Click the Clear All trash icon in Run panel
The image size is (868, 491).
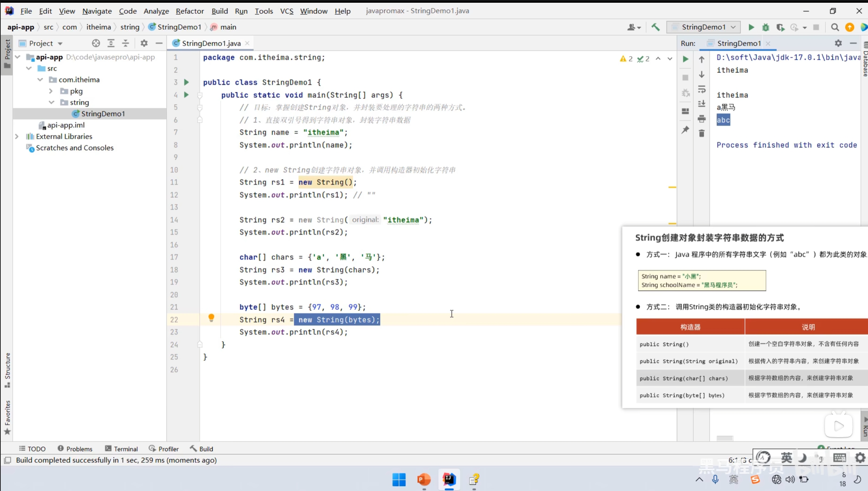pos(701,133)
